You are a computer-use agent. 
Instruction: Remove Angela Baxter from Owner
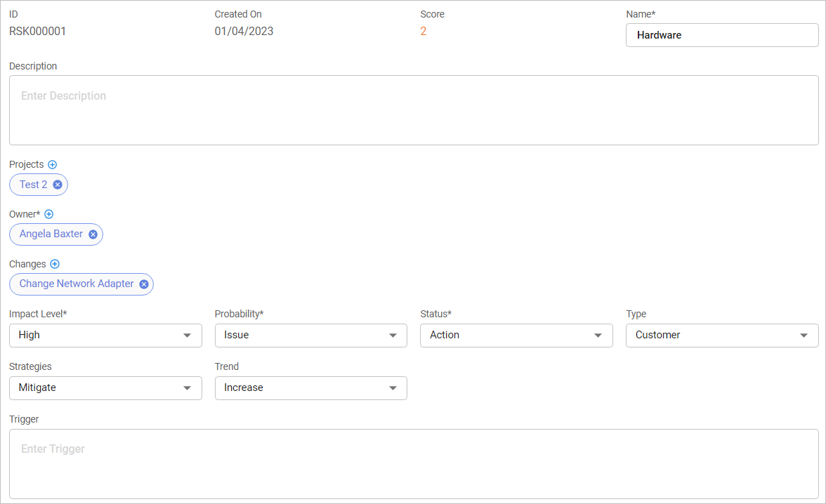click(93, 234)
